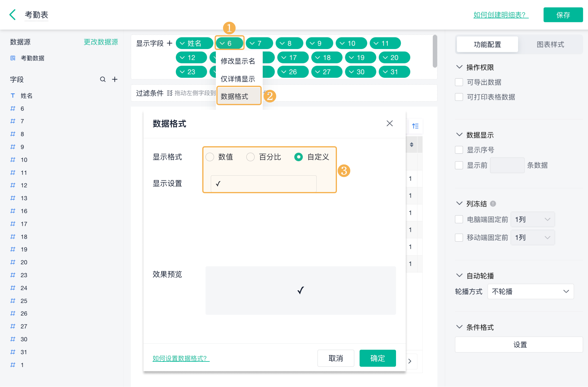Click number icon beside field 11
This screenshot has width=588, height=387.
tap(13, 172)
